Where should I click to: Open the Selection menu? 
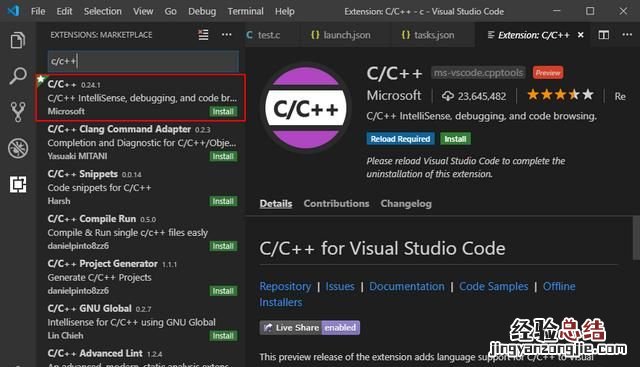click(x=103, y=11)
